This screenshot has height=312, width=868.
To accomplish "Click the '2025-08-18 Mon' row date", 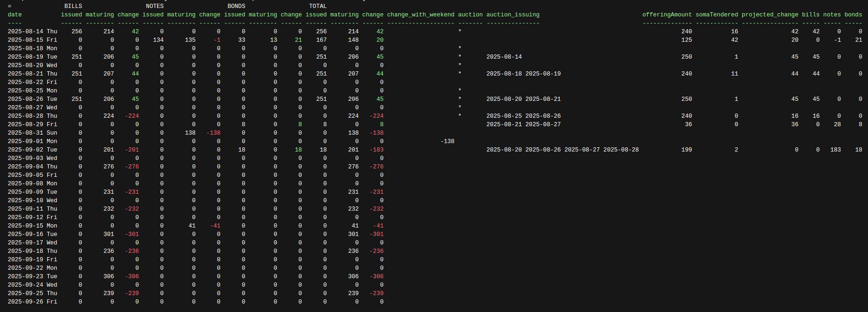I will 32,48.
